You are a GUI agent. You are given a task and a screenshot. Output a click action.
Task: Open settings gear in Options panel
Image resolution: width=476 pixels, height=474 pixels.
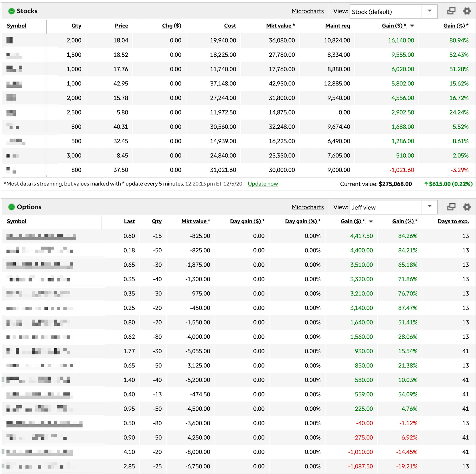(x=467, y=207)
